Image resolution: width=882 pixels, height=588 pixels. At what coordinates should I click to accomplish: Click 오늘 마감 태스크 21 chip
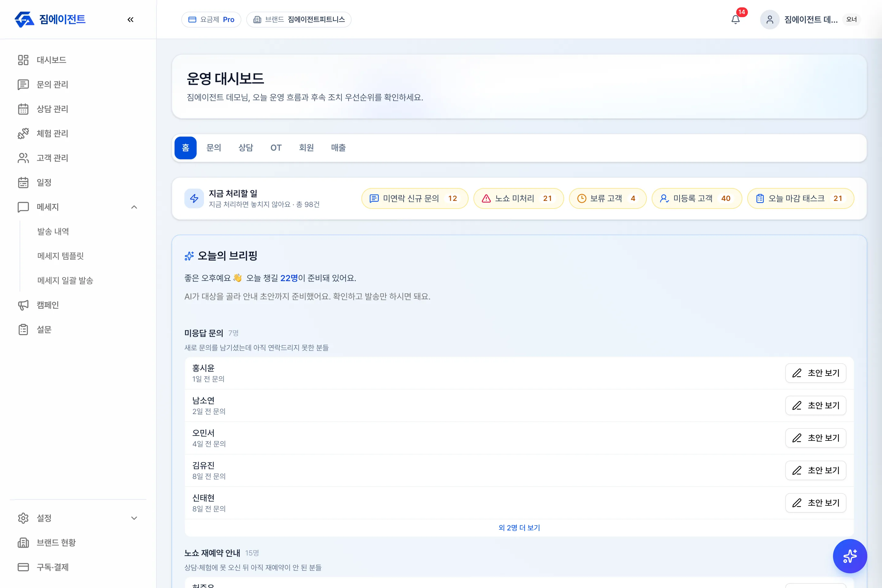pyautogui.click(x=801, y=198)
